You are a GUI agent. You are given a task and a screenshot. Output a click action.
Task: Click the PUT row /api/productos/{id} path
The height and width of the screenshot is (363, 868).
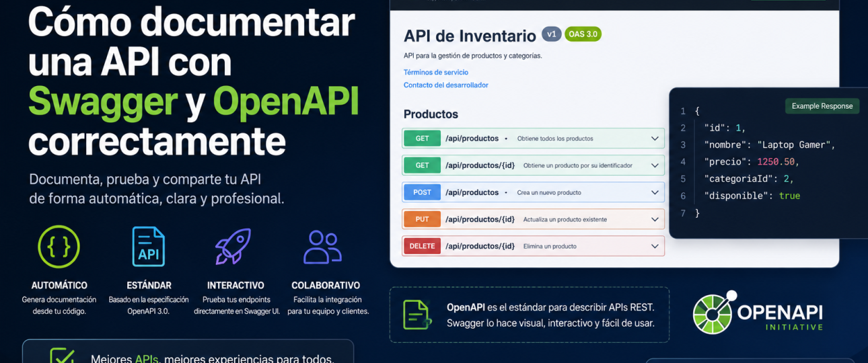tap(480, 219)
